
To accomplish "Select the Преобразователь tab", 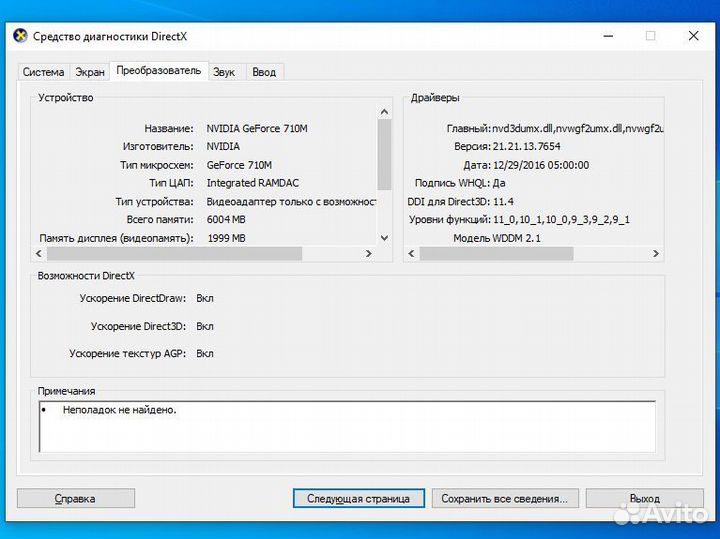I will coord(159,71).
